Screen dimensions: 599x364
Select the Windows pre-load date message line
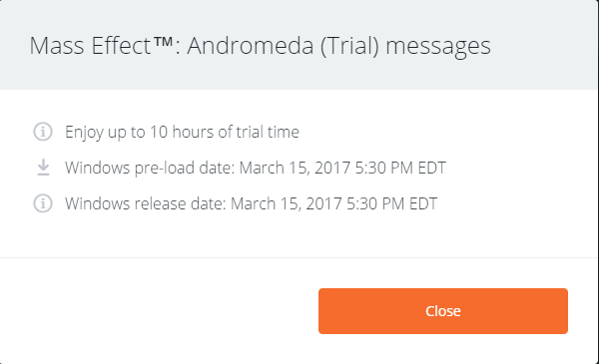[256, 169]
